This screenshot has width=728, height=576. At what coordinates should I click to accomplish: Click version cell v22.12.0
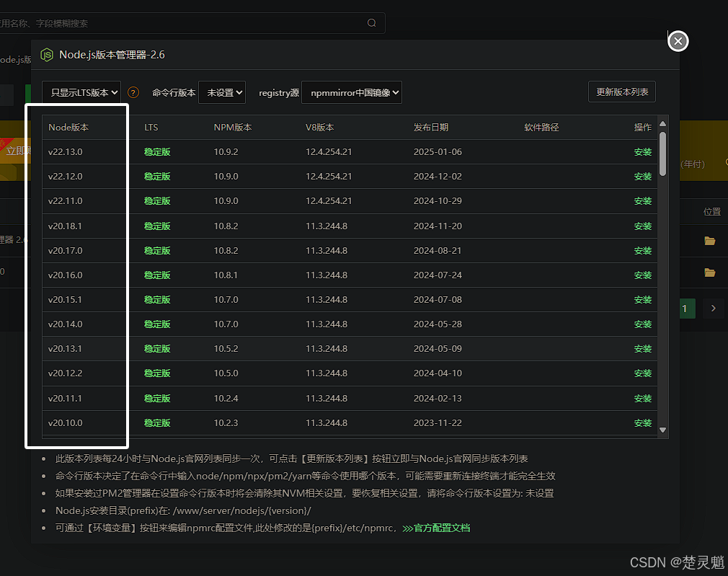[x=65, y=177]
